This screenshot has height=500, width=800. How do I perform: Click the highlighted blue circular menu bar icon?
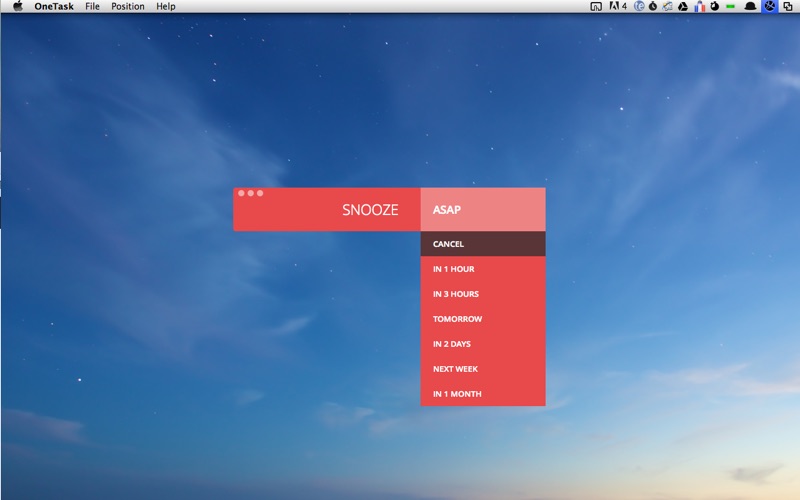(x=769, y=6)
